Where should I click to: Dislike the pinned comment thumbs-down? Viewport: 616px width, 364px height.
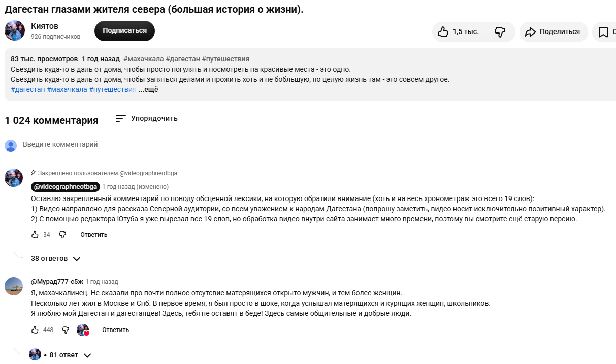(x=62, y=235)
